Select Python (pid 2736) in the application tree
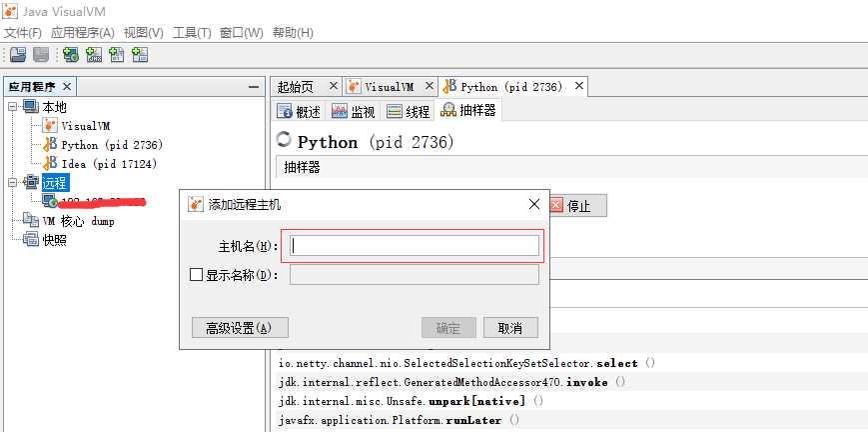 (x=112, y=145)
